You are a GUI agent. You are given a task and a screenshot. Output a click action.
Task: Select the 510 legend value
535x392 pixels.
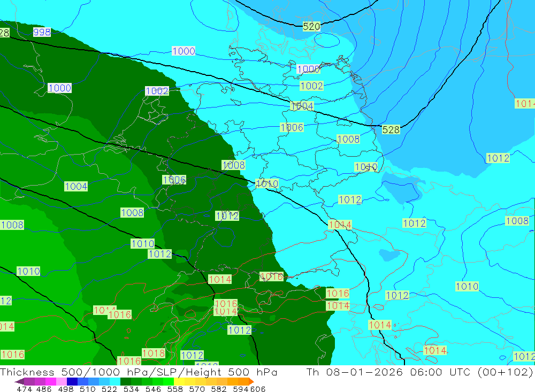pos(88,389)
